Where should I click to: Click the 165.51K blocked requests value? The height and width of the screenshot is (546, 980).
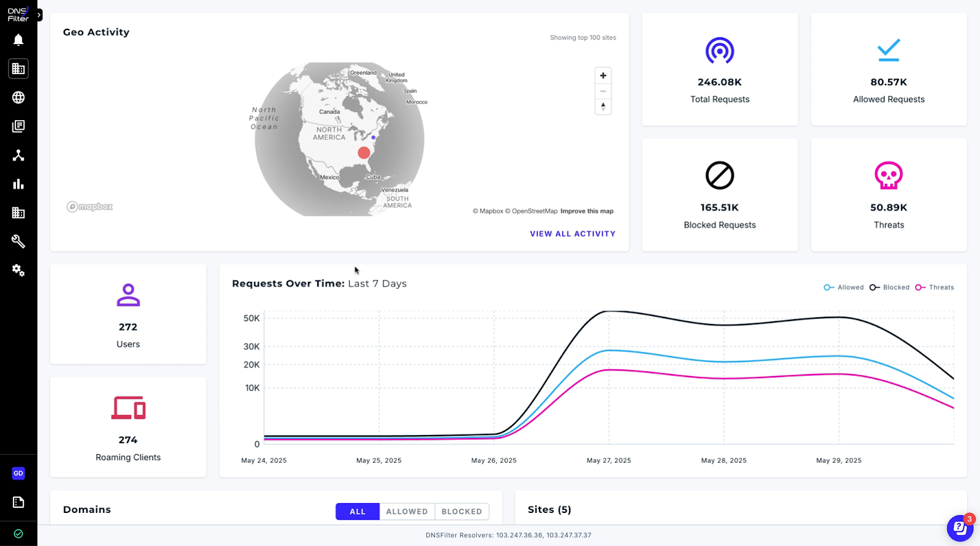[720, 208]
